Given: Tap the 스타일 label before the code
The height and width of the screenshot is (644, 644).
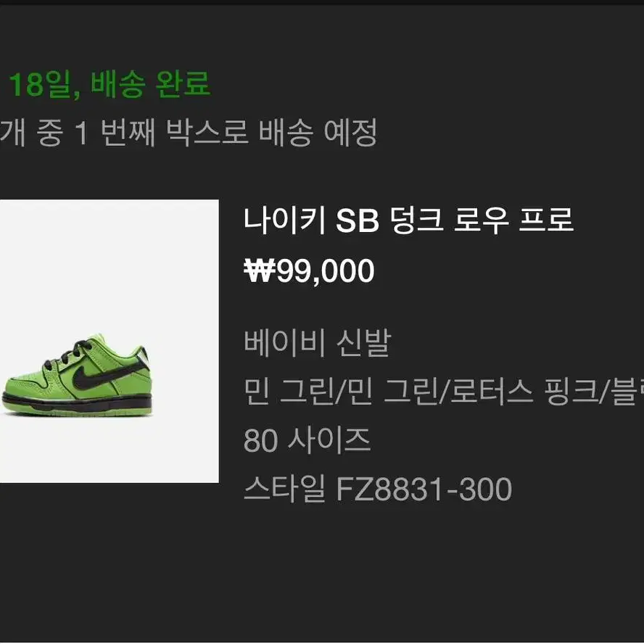Looking at the screenshot, I should [284, 489].
